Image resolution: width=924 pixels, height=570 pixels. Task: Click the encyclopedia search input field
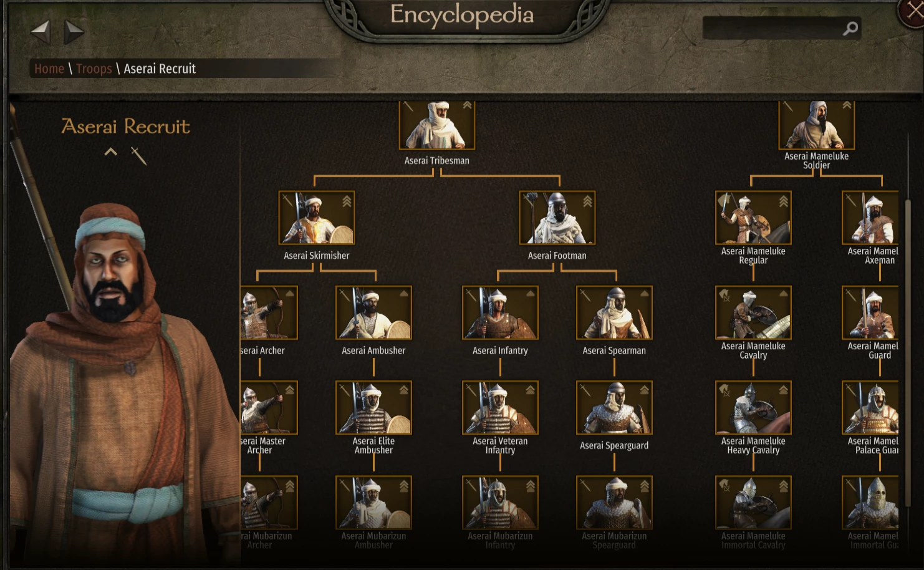pyautogui.click(x=773, y=28)
